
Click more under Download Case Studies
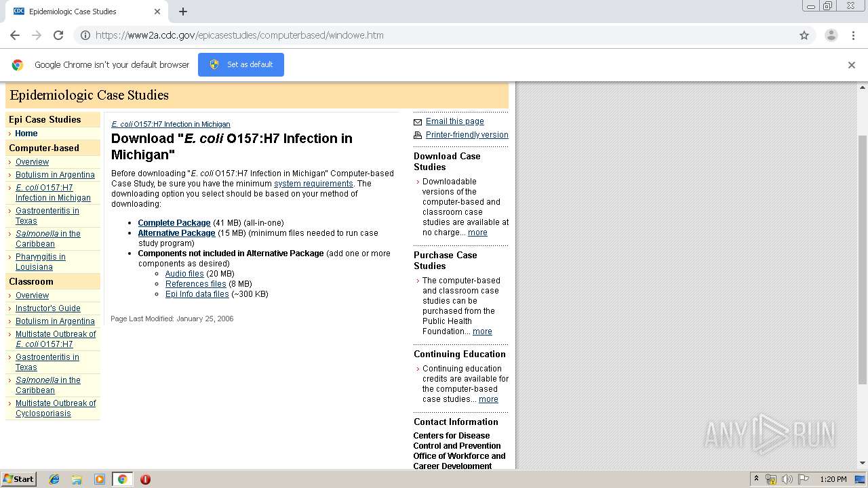pyautogui.click(x=477, y=232)
